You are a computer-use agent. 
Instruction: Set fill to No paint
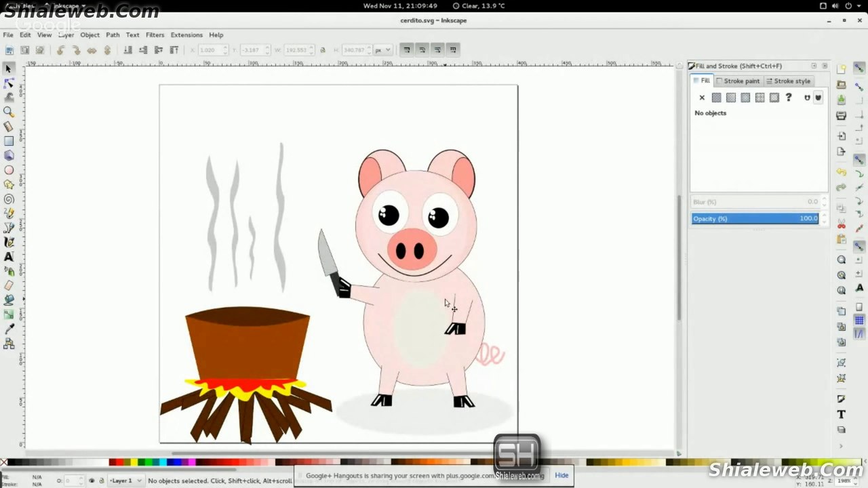point(702,98)
